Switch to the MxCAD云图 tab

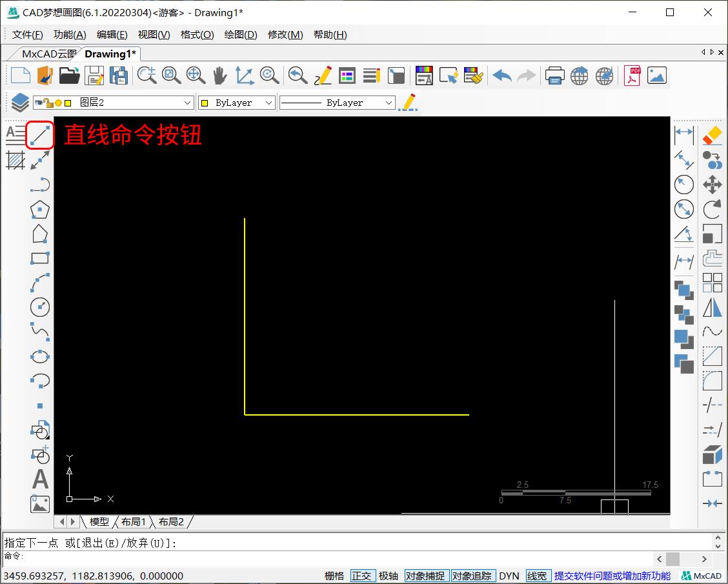point(48,54)
